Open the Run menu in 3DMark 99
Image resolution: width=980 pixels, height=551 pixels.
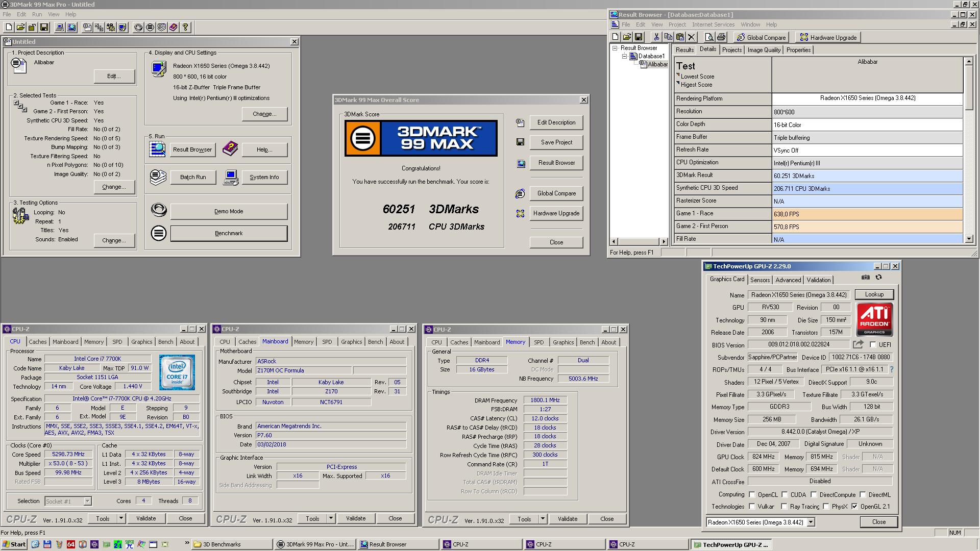click(37, 14)
